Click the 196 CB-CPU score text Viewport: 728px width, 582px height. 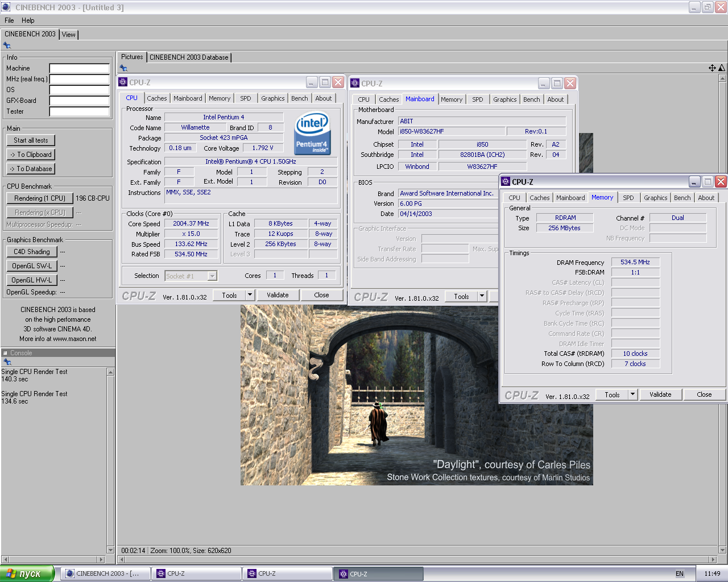click(93, 198)
